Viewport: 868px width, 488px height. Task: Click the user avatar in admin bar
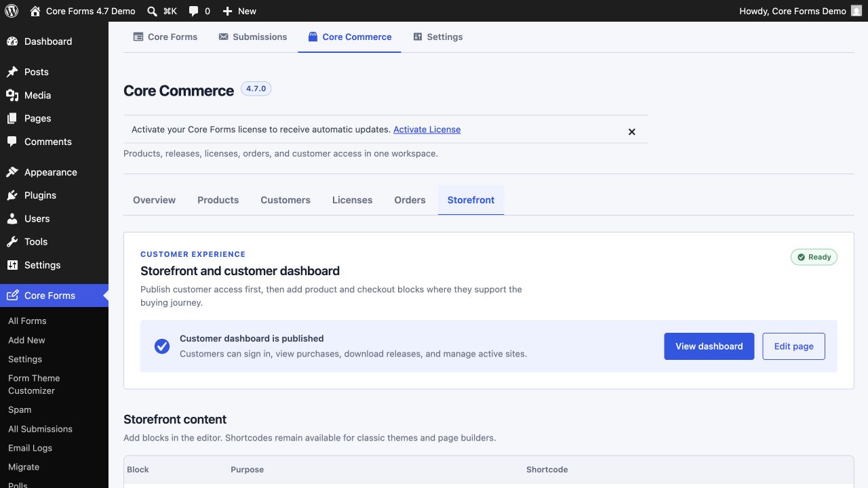(856, 11)
